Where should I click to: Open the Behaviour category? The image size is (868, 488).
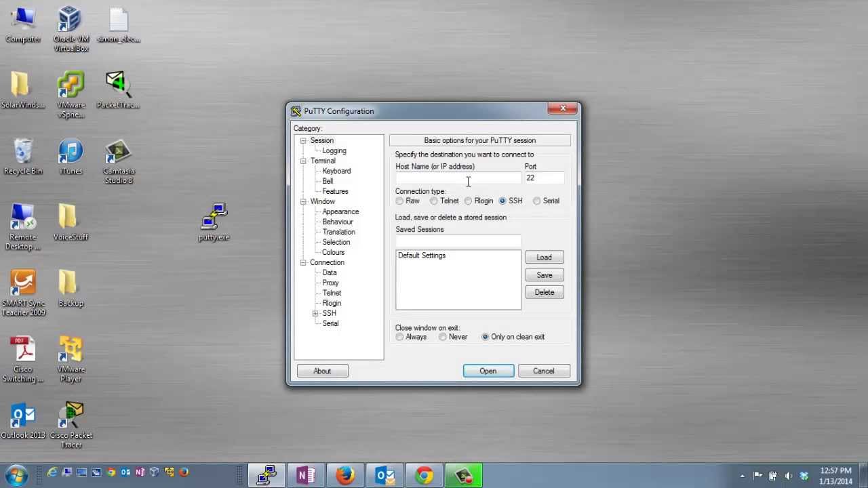tap(338, 222)
